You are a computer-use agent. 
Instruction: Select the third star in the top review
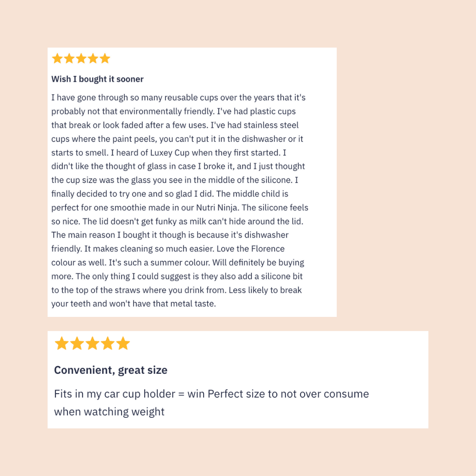81,59
